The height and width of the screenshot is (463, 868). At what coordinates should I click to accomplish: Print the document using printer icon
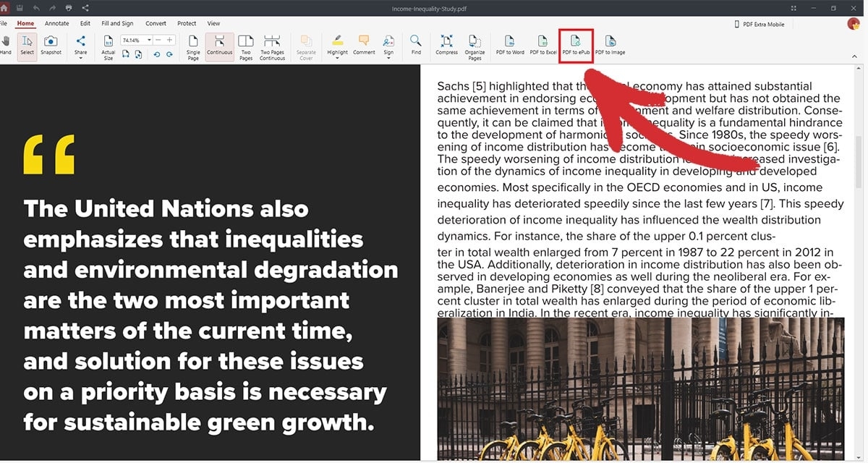pyautogui.click(x=69, y=8)
